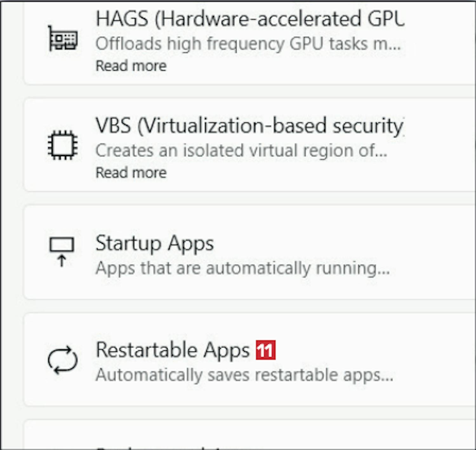Click the red 11 badge
The image size is (476, 450).
tap(266, 350)
